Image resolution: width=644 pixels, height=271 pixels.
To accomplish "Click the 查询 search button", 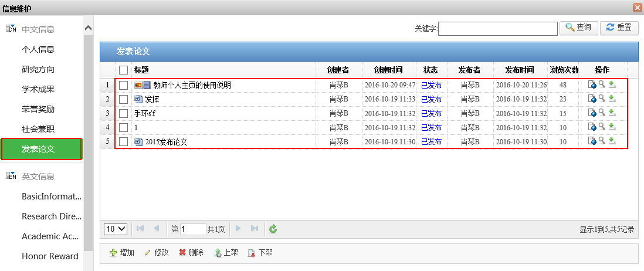I will click(579, 28).
